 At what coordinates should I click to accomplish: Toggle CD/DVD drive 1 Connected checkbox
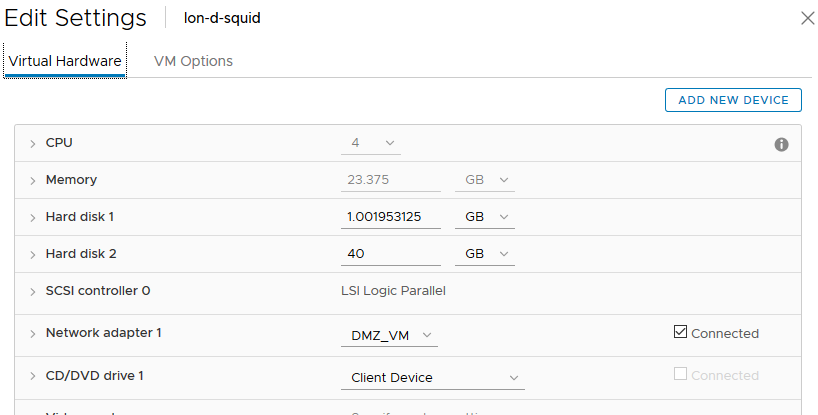click(x=681, y=374)
